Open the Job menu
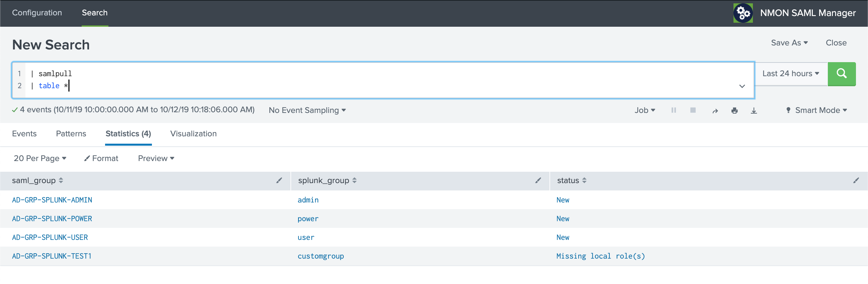 click(644, 110)
